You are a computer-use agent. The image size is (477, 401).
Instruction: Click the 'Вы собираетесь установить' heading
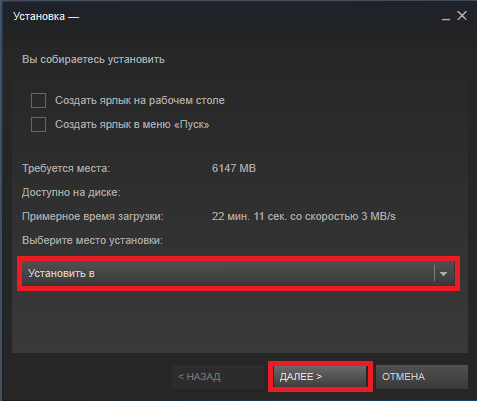pos(93,60)
